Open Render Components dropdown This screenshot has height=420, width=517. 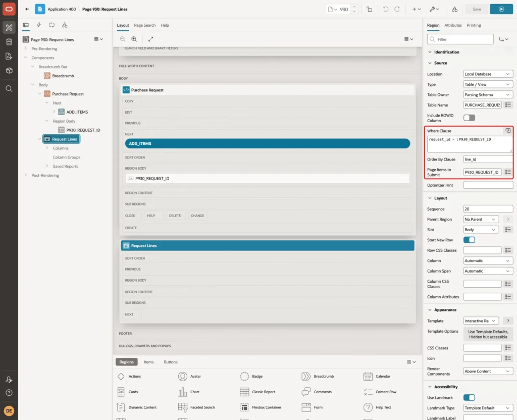[488, 371]
